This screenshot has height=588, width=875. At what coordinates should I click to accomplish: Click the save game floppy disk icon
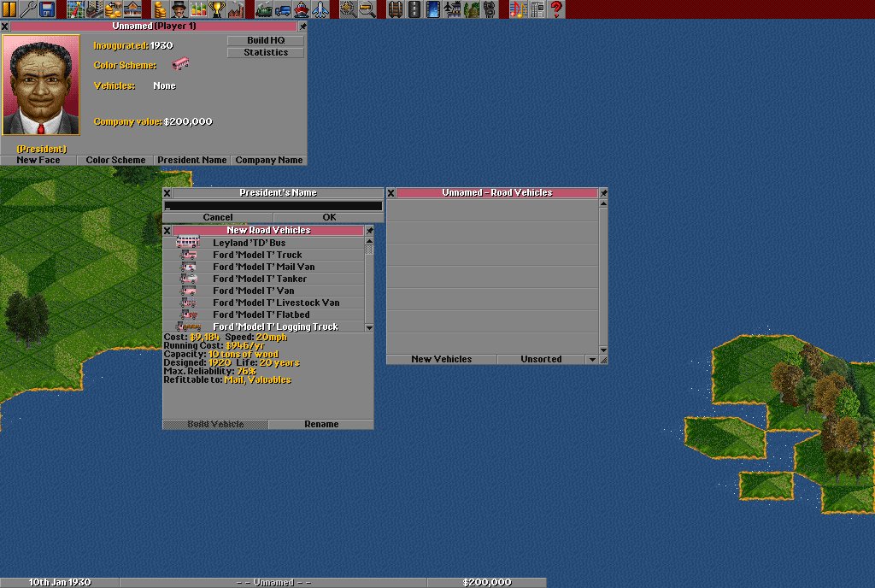coord(47,9)
